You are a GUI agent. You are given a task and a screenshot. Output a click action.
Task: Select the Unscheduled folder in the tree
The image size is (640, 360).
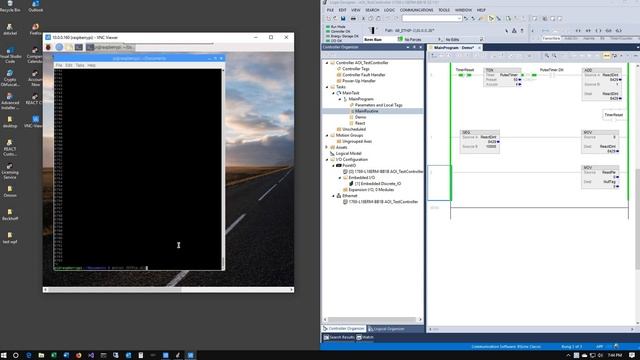coord(354,129)
